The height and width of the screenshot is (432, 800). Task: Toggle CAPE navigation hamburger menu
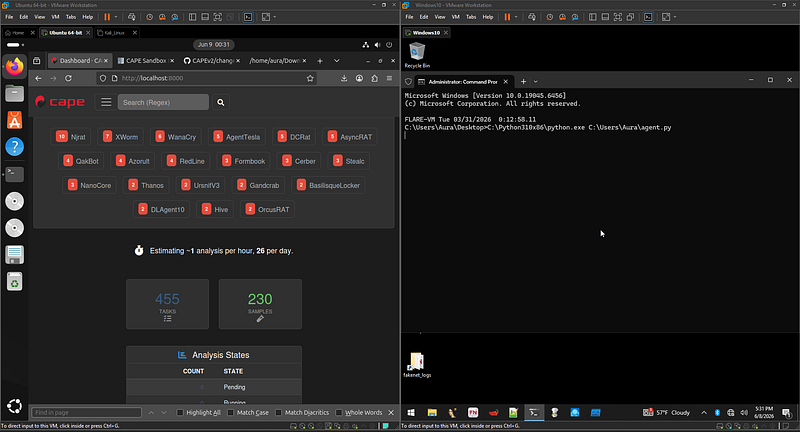[106, 102]
